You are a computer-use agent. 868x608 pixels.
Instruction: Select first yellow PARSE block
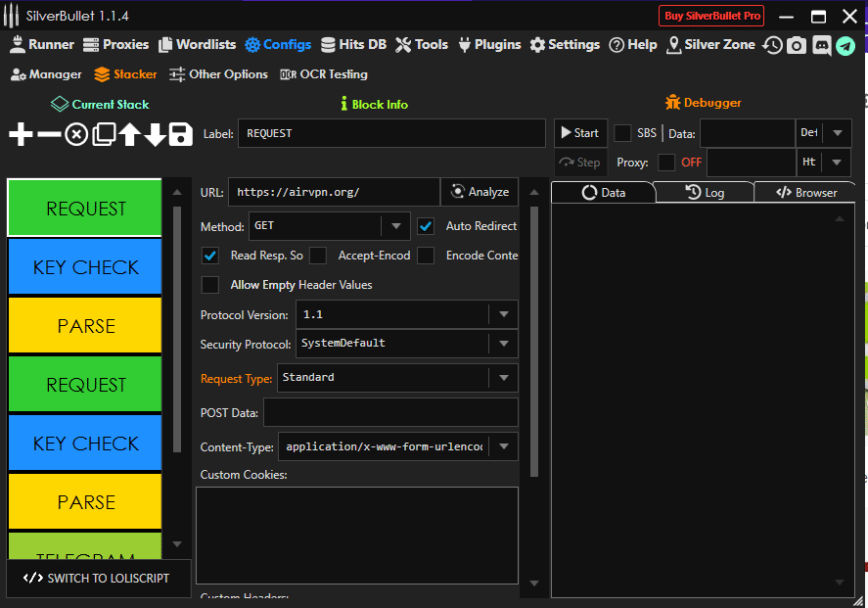[x=85, y=326]
